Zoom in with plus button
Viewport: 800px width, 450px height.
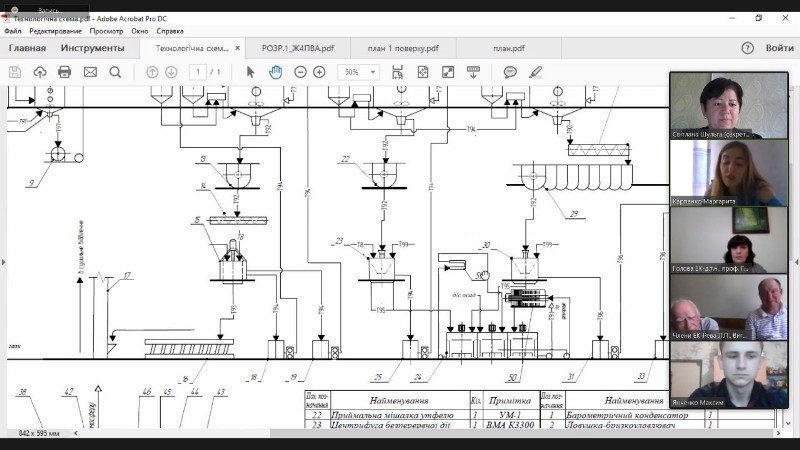(x=319, y=72)
